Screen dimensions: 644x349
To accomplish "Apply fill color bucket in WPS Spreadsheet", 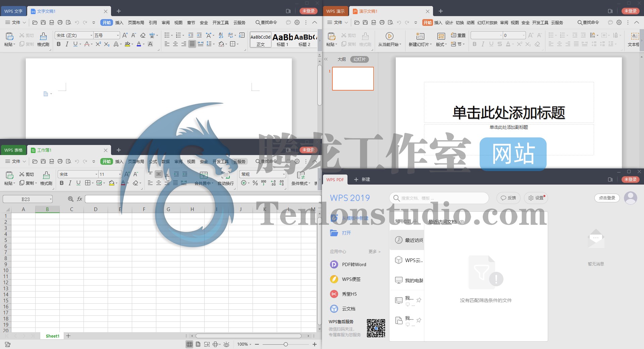I will tap(112, 183).
